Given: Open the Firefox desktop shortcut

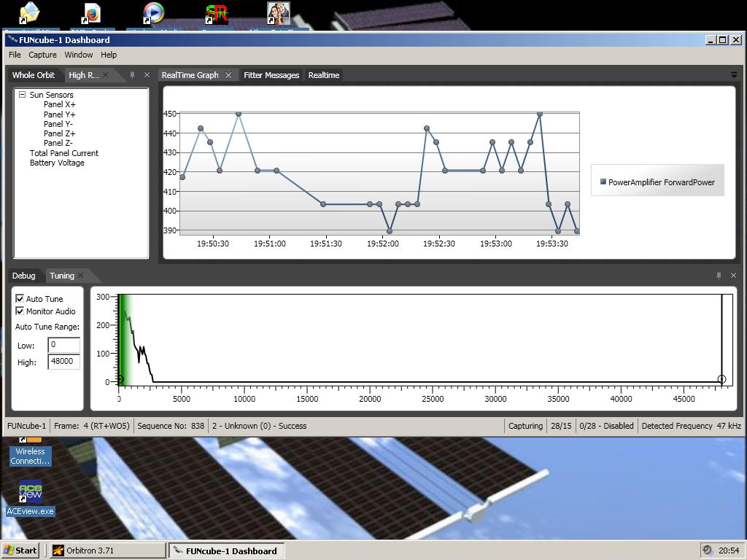Looking at the screenshot, I should pos(92,14).
